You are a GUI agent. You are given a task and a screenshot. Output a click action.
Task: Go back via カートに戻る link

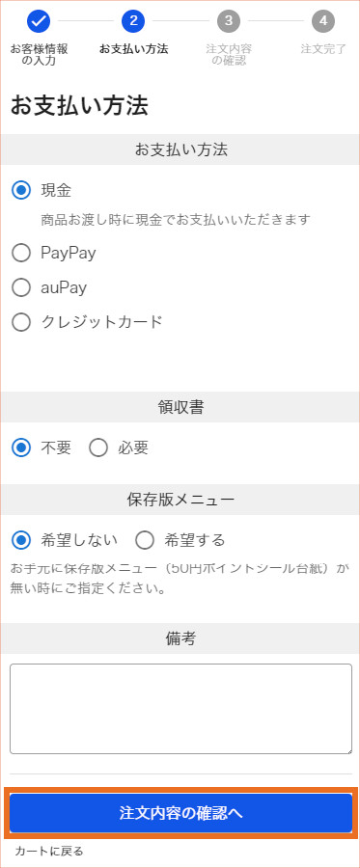pyautogui.click(x=49, y=851)
